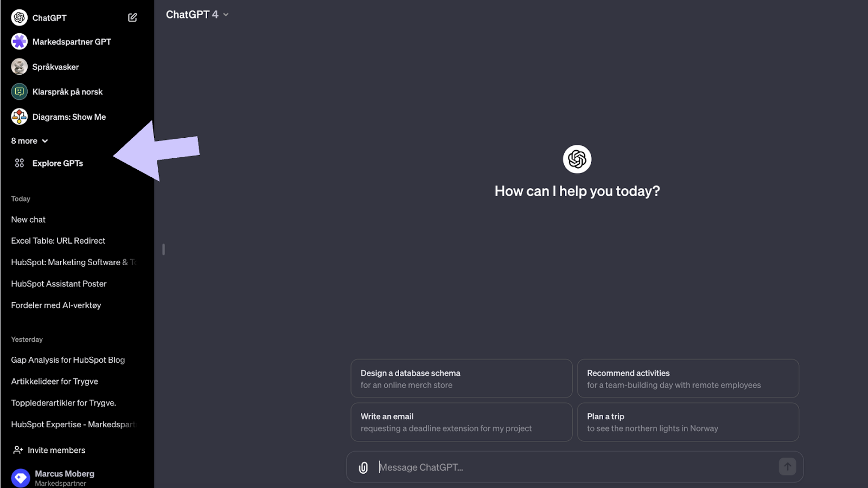Image resolution: width=868 pixels, height=488 pixels.
Task: Select Språkvasker in sidebar
Action: (x=56, y=67)
